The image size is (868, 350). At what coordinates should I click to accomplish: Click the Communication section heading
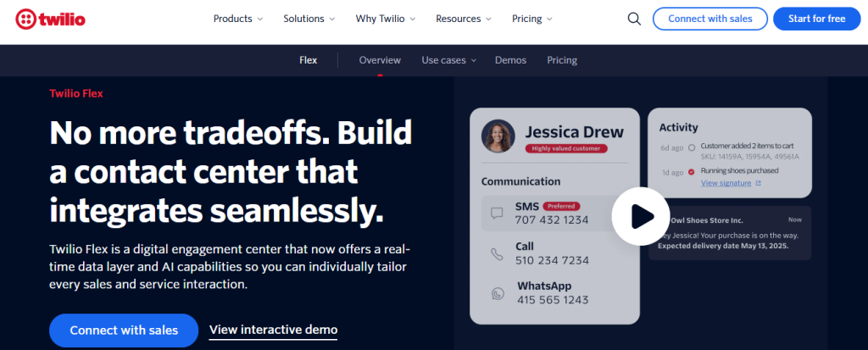(x=521, y=181)
